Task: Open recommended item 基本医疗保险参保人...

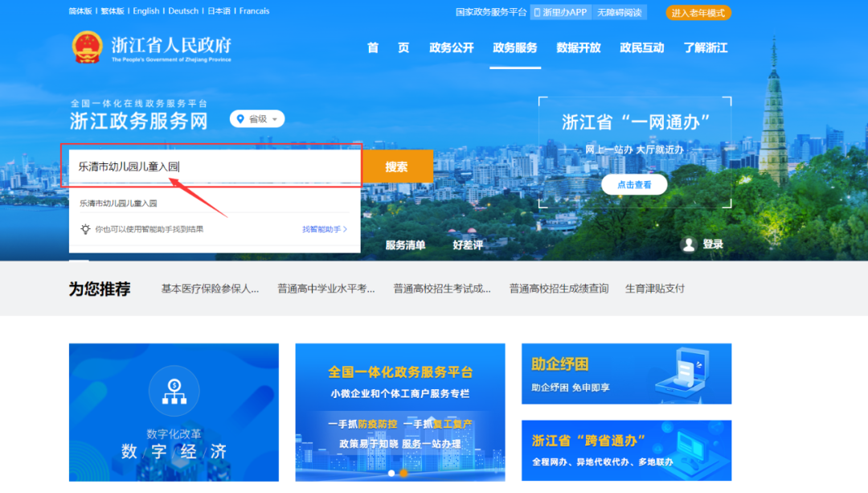Action: 210,289
